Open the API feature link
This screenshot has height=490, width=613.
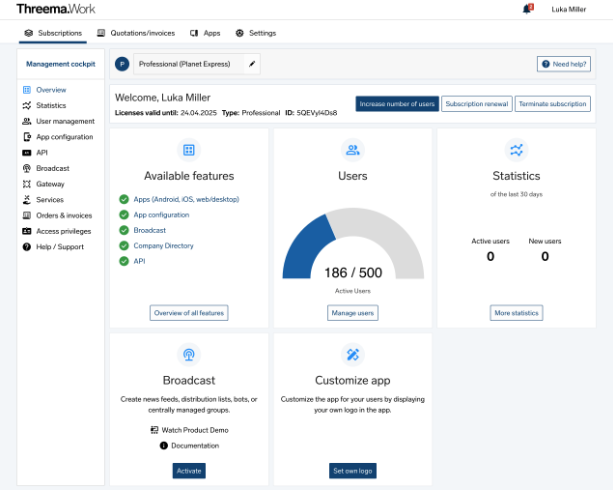139,261
